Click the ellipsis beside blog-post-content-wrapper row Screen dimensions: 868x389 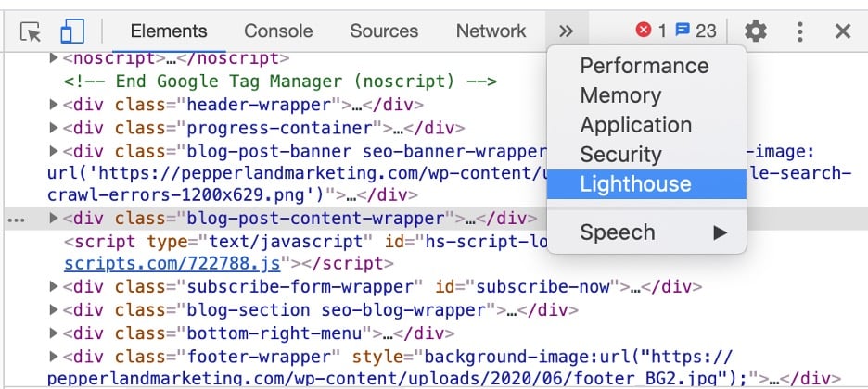[17, 220]
